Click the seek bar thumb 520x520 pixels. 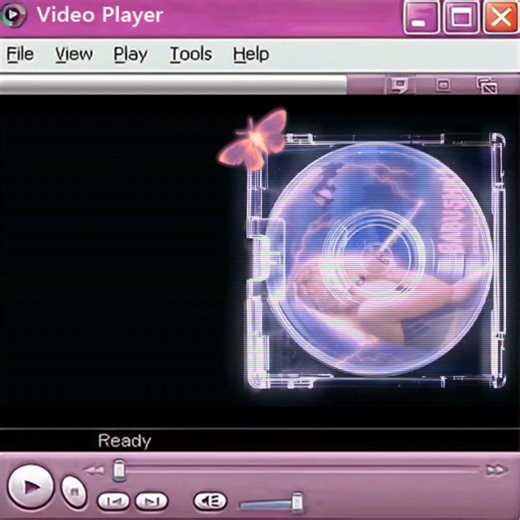(119, 470)
